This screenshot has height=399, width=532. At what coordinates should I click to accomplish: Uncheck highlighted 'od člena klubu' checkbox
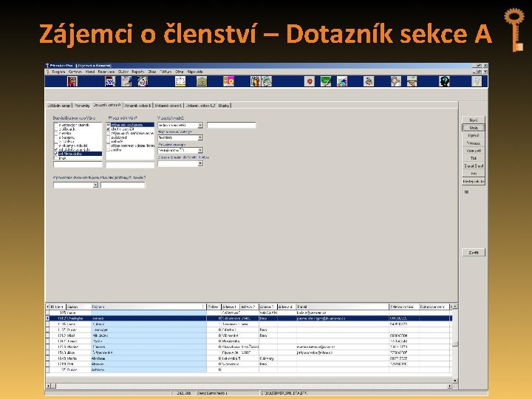click(56, 154)
